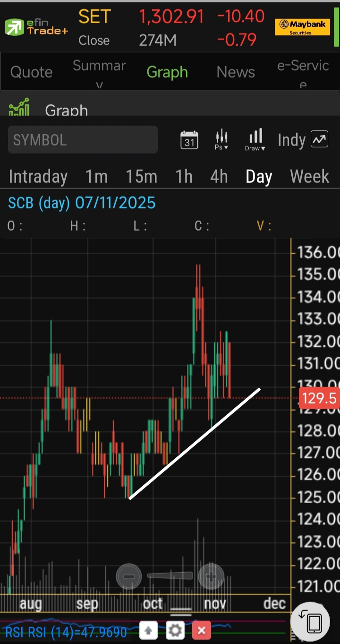Screen dimensions: 340x644
Task: Click the H: high price field
Action: coord(78,226)
